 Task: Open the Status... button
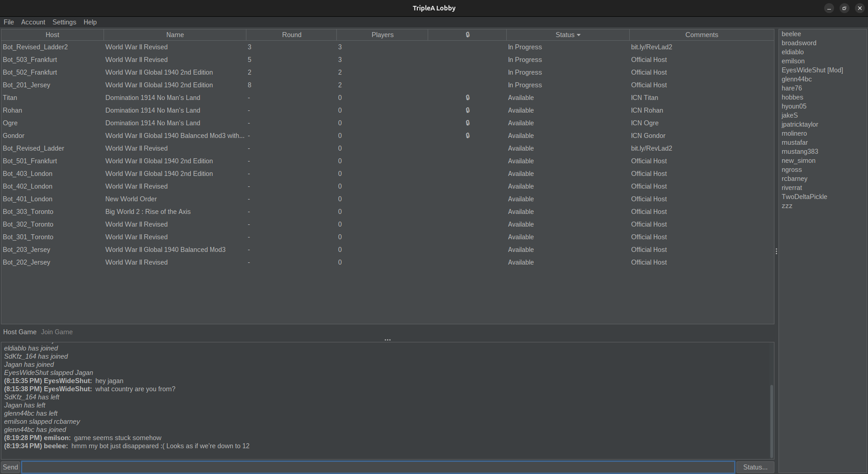(x=755, y=467)
